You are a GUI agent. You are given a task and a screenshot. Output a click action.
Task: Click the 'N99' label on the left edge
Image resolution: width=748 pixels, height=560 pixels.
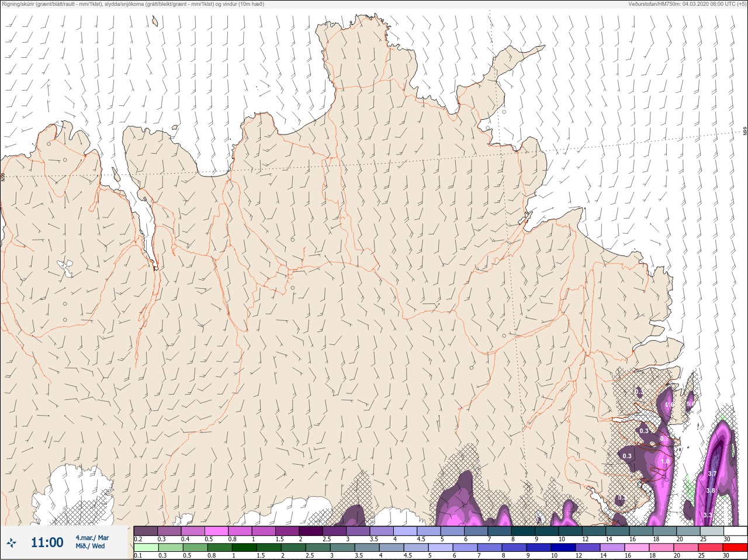(x=3, y=177)
